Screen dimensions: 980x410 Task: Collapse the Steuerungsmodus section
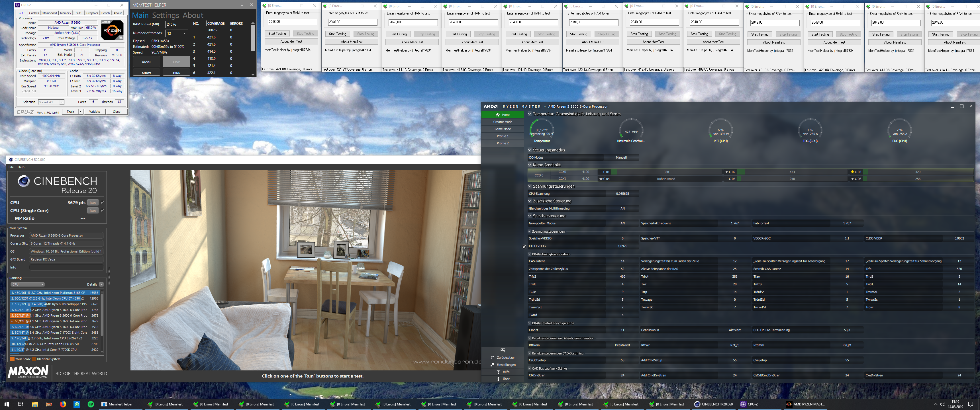[530, 150]
